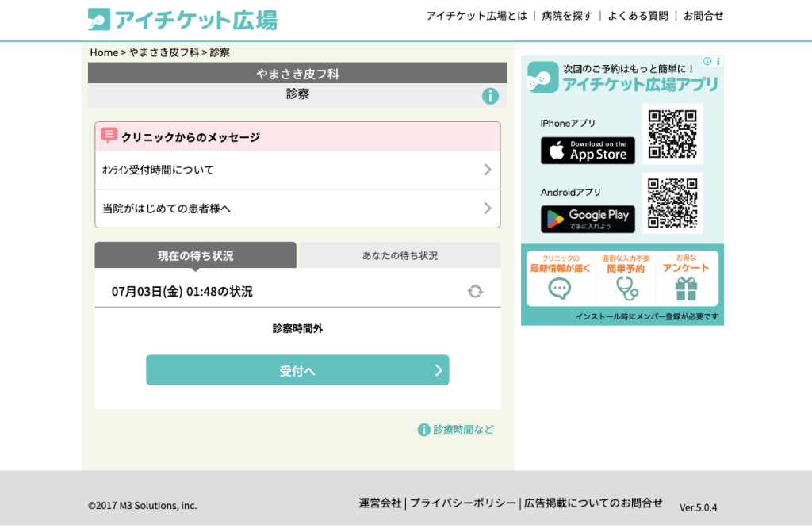Viewport: 812px width, 528px height.
Task: Click the info icon beside 診察
Action: [490, 96]
